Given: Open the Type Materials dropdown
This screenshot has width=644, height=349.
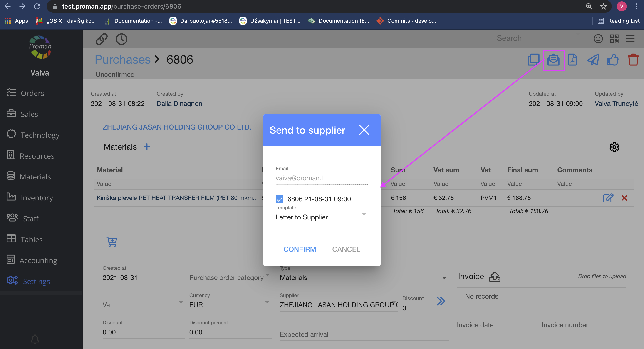Looking at the screenshot, I should tap(444, 278).
